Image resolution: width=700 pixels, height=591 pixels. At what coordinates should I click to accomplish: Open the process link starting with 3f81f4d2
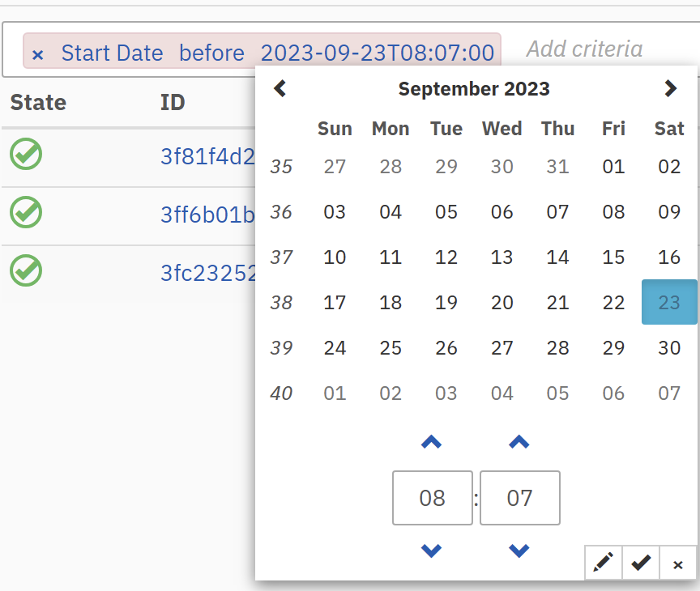[208, 156]
